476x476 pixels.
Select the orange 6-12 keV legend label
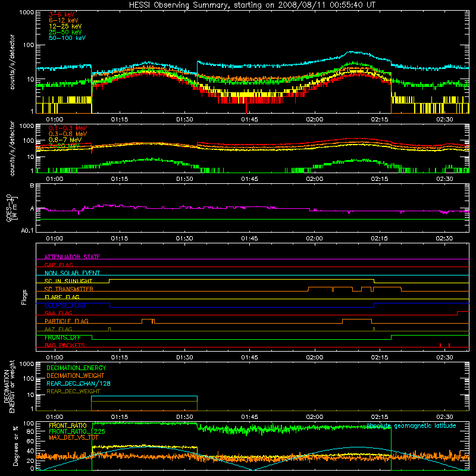point(64,20)
